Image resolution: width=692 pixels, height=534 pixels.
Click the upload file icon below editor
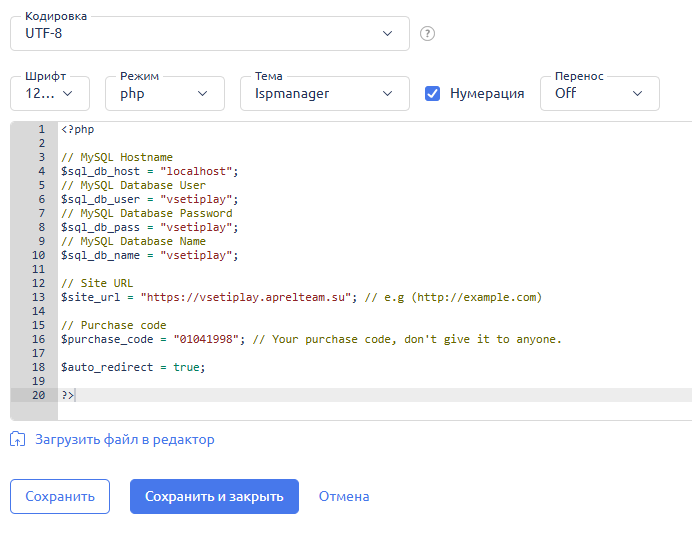coord(18,439)
